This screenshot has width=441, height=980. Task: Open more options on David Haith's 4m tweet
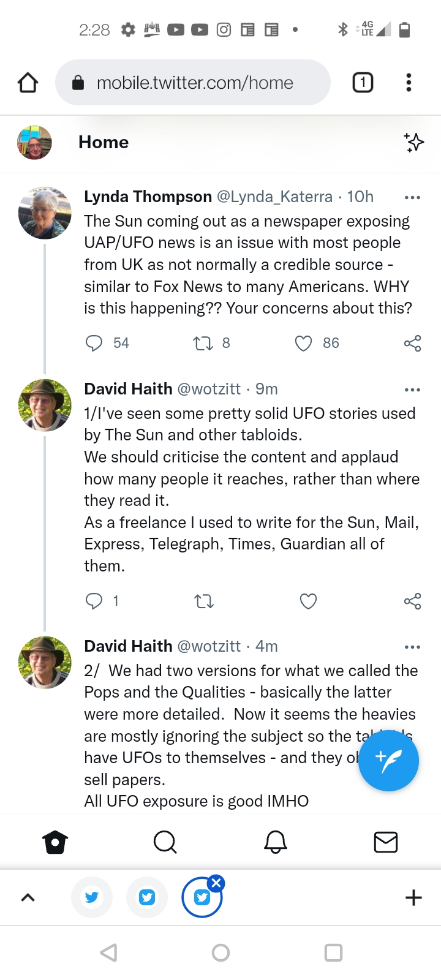(412, 647)
